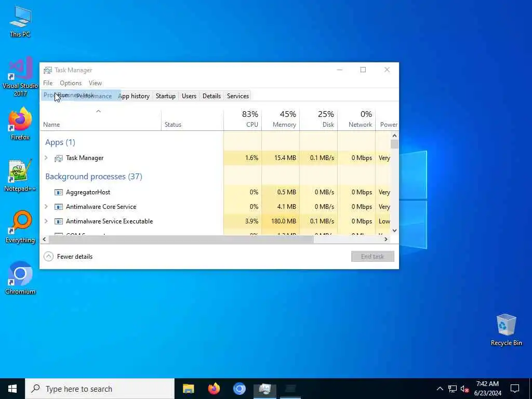Click Task Manager title bar icon

click(x=47, y=70)
